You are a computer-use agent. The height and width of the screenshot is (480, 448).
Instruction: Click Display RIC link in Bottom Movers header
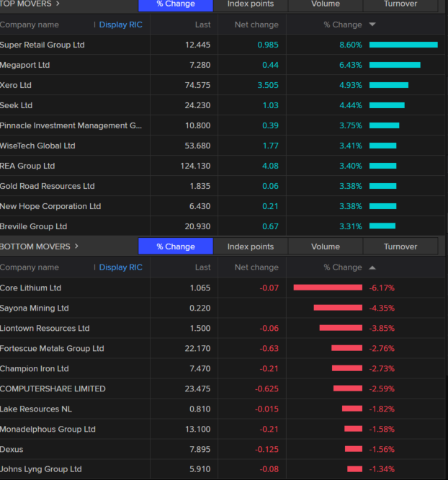click(120, 267)
